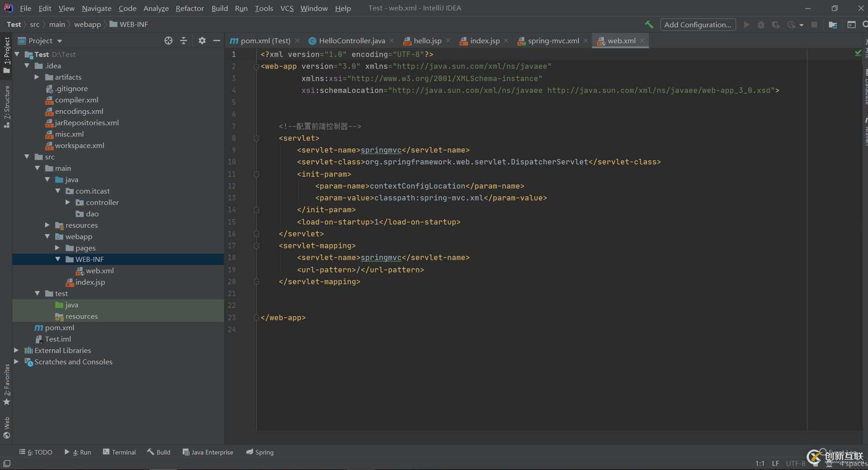Expand the controller package folder
The width and height of the screenshot is (868, 470).
pos(68,202)
